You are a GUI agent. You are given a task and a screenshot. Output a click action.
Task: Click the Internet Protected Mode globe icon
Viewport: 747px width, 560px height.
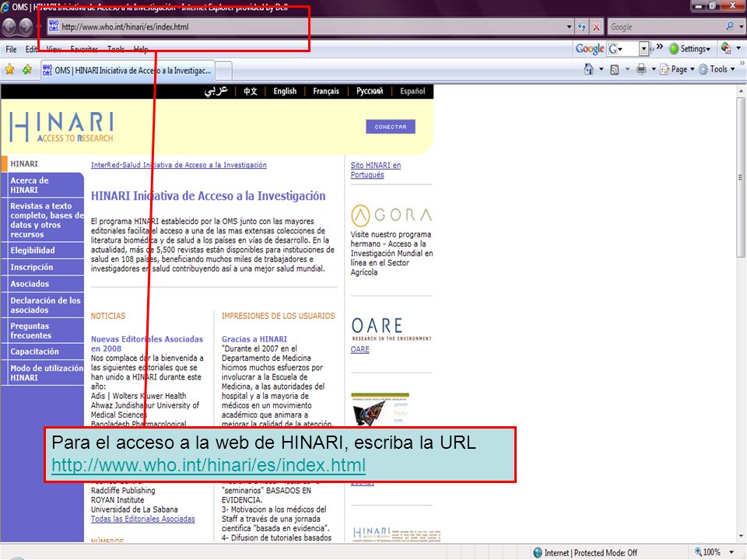click(538, 552)
